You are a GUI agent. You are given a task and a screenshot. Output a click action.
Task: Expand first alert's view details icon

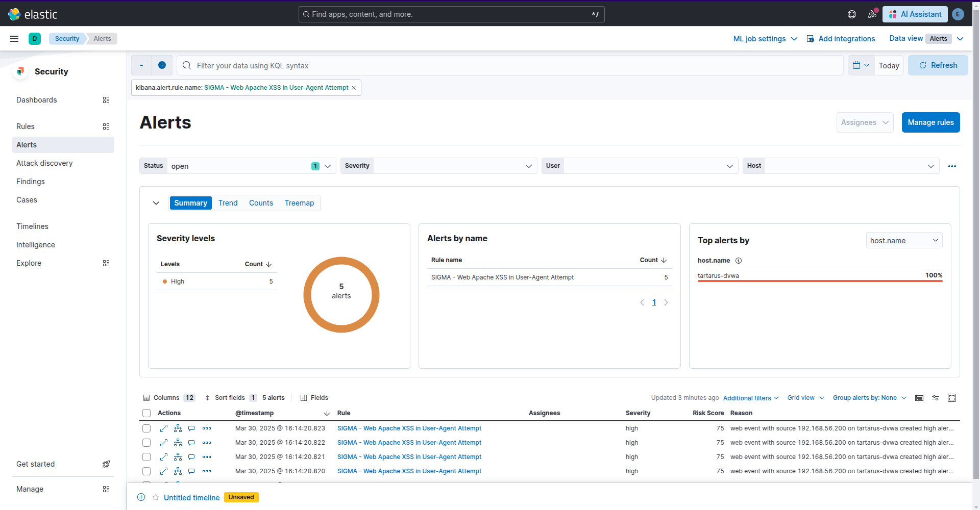tap(164, 428)
